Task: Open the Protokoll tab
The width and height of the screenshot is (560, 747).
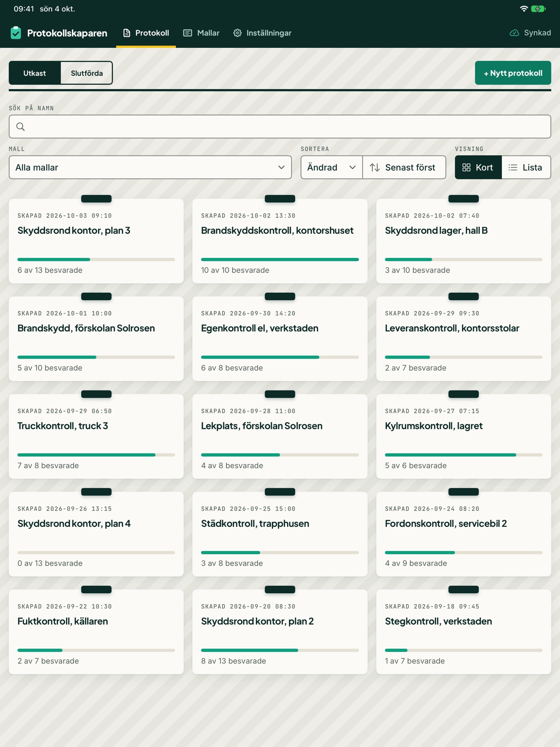Action: [146, 33]
